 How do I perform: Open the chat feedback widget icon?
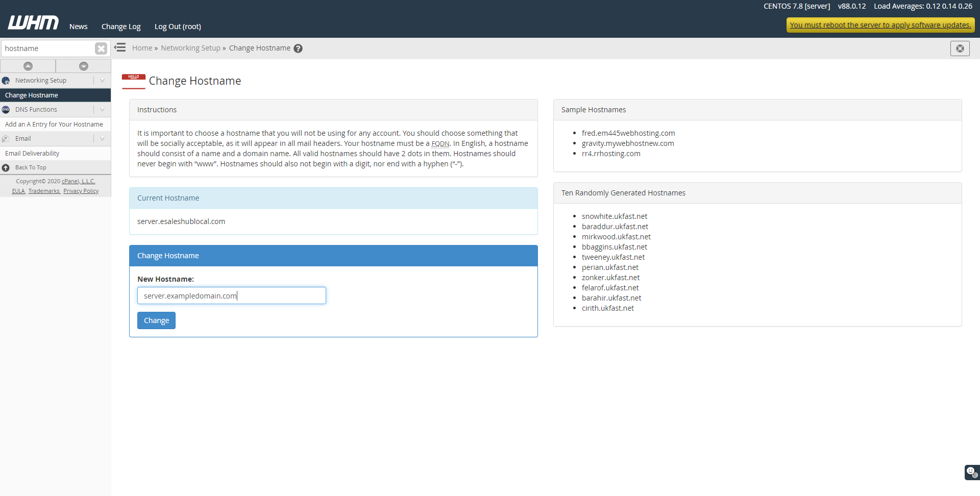[972, 472]
